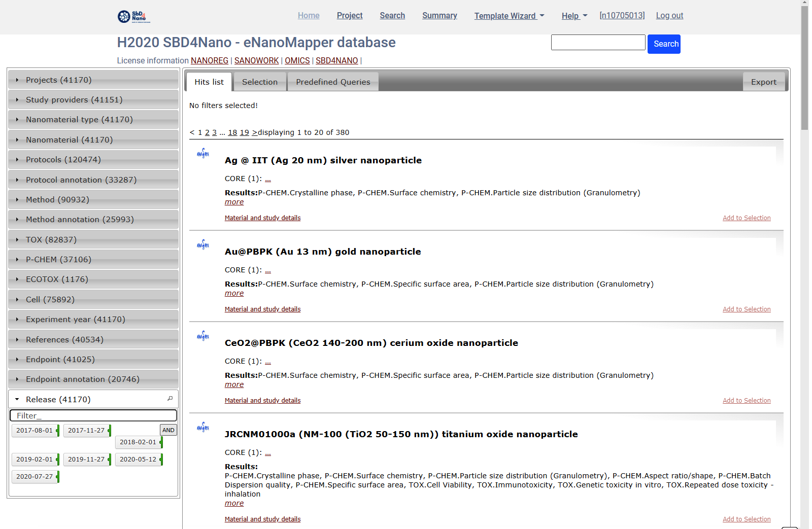Image resolution: width=812 pixels, height=529 pixels.
Task: Click the project icon beside JRCNM01000a result
Action: pyautogui.click(x=203, y=428)
